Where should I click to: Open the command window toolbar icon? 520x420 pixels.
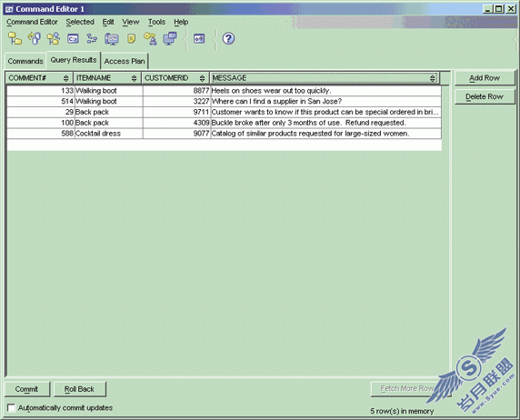tap(73, 39)
